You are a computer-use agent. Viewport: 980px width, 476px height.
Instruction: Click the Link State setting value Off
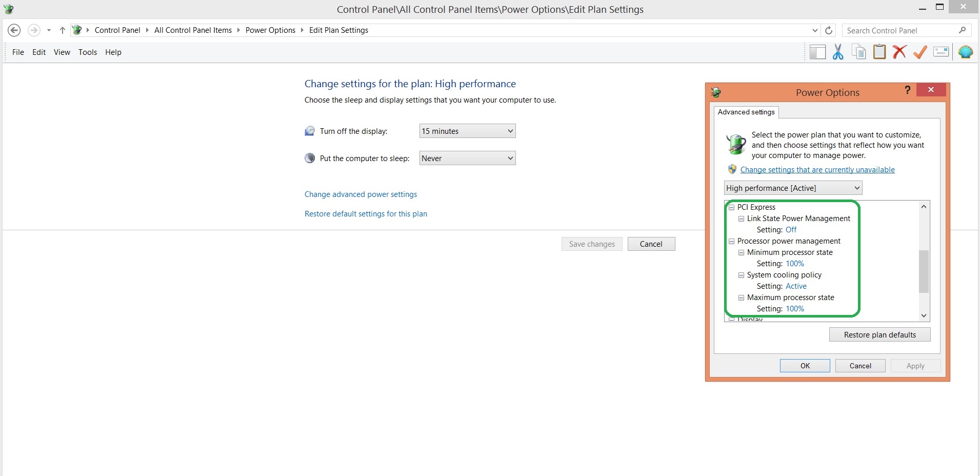coord(791,230)
